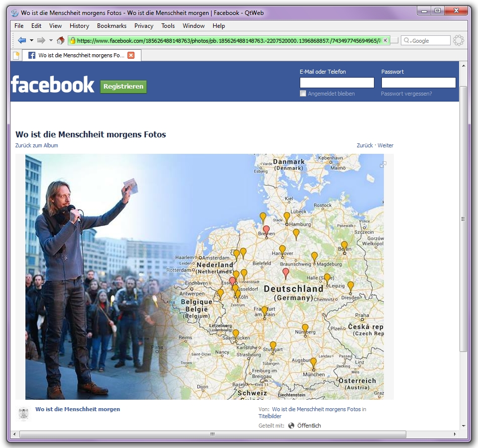Click the fullscreen expand icon on photo
This screenshot has width=478, height=448.
coord(383,165)
